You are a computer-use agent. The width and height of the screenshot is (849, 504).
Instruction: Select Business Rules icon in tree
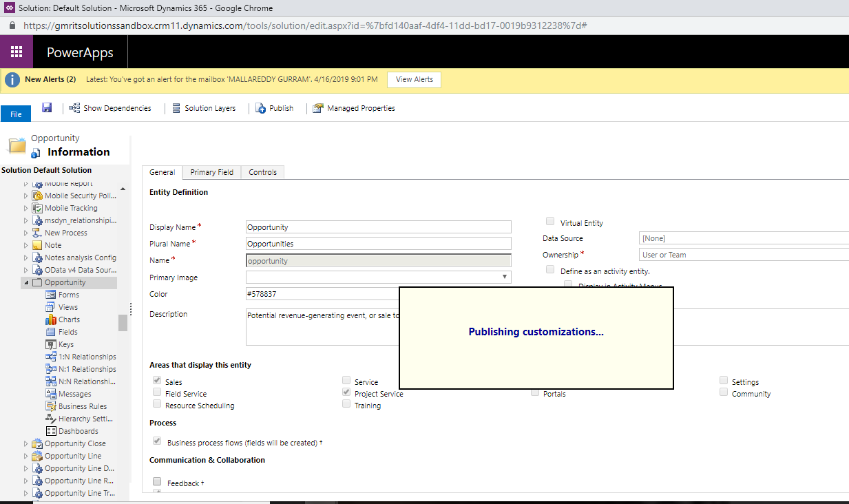[51, 406]
